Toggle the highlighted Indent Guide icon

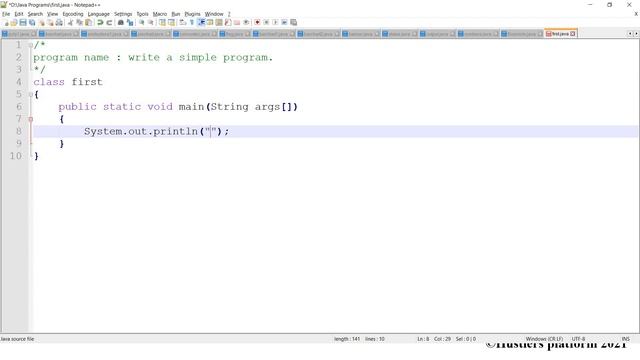coord(201,23)
